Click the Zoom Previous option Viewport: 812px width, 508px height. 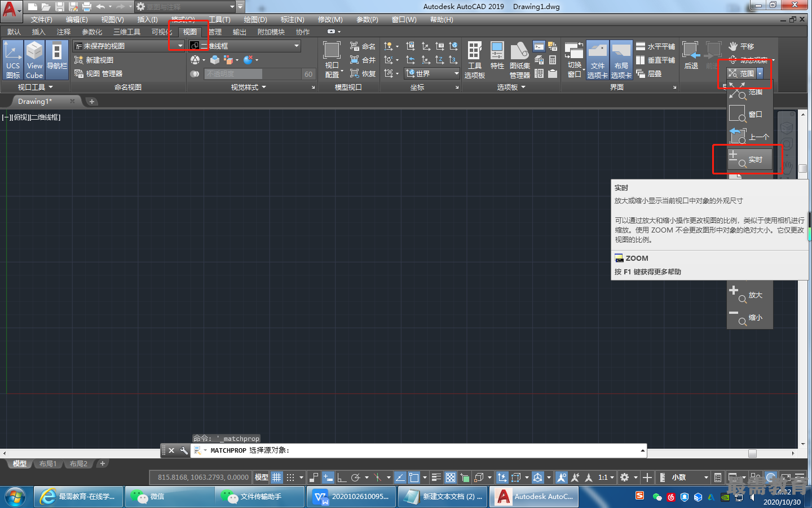click(x=749, y=137)
